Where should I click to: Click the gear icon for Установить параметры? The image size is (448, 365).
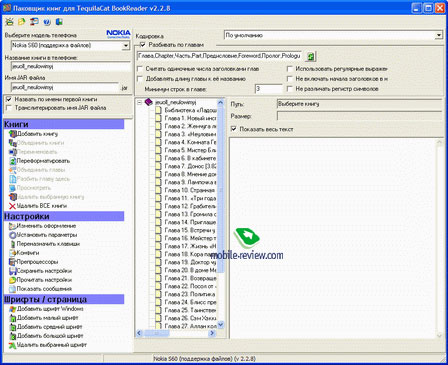click(x=13, y=235)
